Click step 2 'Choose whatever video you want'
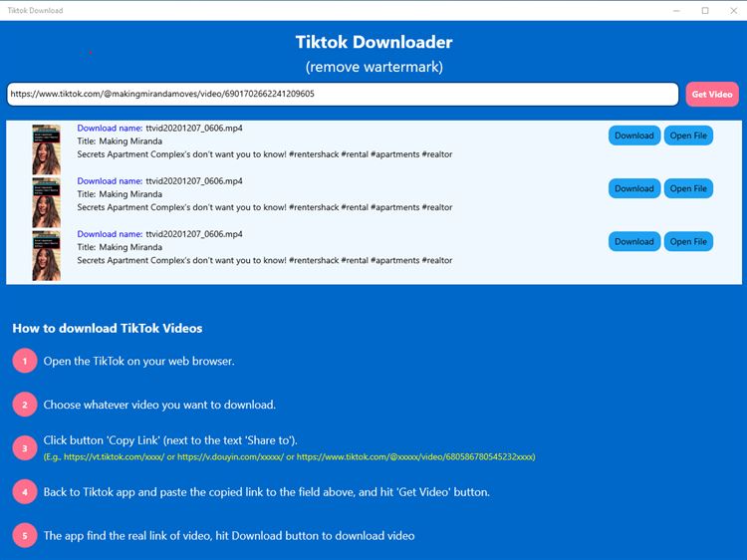747x560 pixels. click(x=159, y=405)
